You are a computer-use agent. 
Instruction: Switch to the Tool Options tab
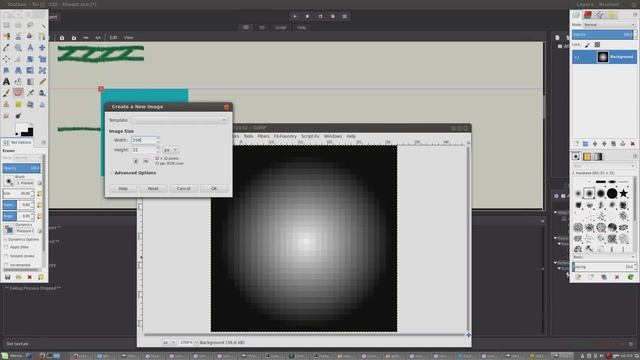(x=18, y=142)
